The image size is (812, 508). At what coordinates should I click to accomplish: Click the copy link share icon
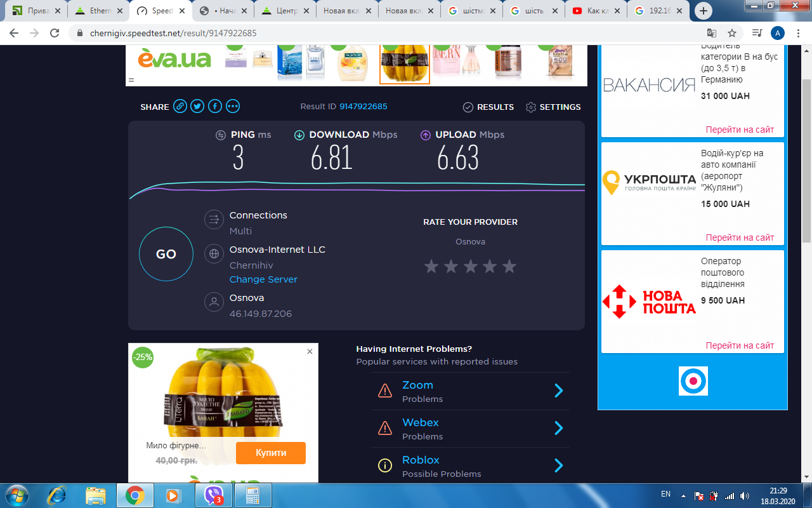tap(180, 107)
